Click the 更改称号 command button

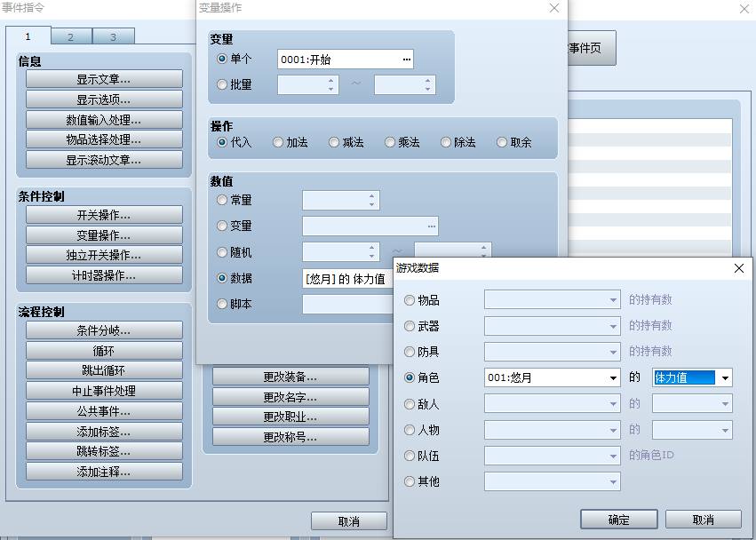click(290, 437)
